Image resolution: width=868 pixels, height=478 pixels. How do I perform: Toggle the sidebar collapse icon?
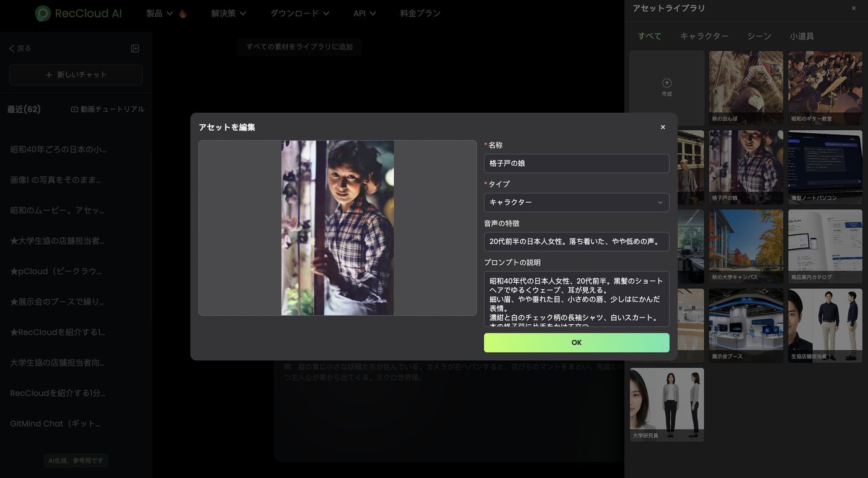135,48
